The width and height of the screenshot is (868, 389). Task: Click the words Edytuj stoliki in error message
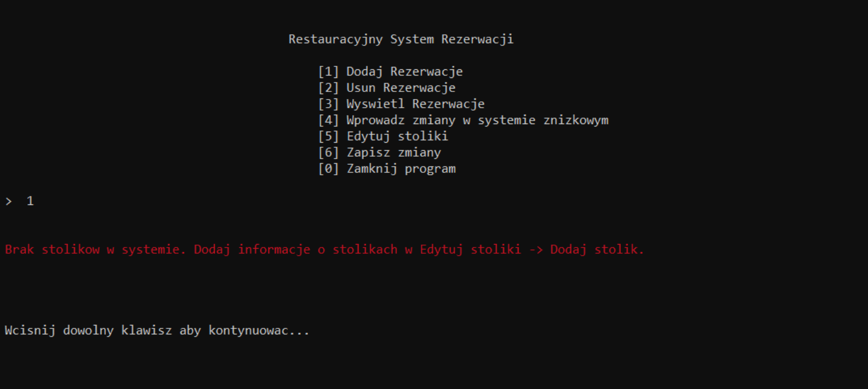(x=472, y=249)
